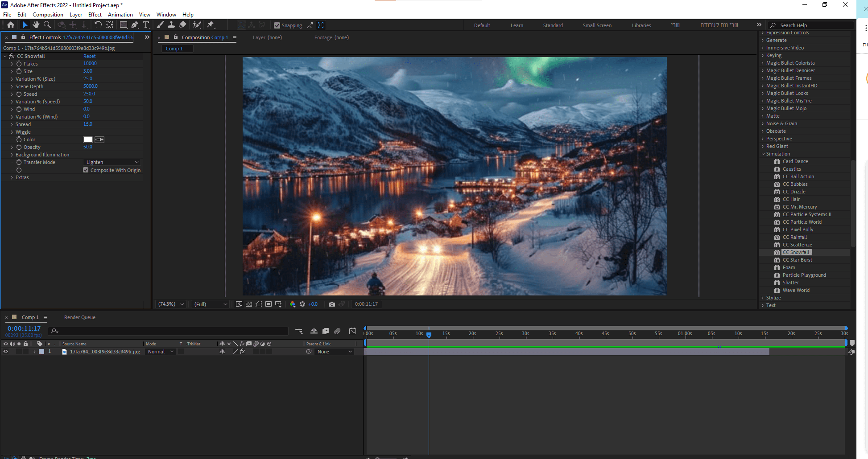Disable the Snapping checkbox
The height and width of the screenshot is (459, 868).
277,25
